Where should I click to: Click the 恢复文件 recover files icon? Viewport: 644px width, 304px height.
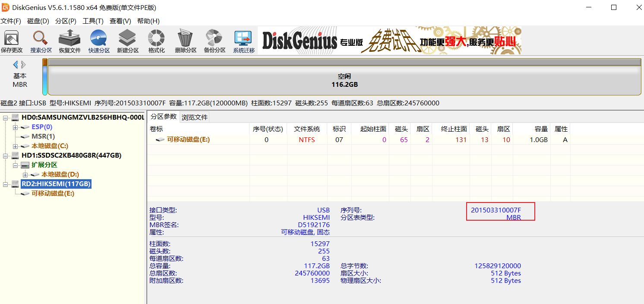click(69, 41)
